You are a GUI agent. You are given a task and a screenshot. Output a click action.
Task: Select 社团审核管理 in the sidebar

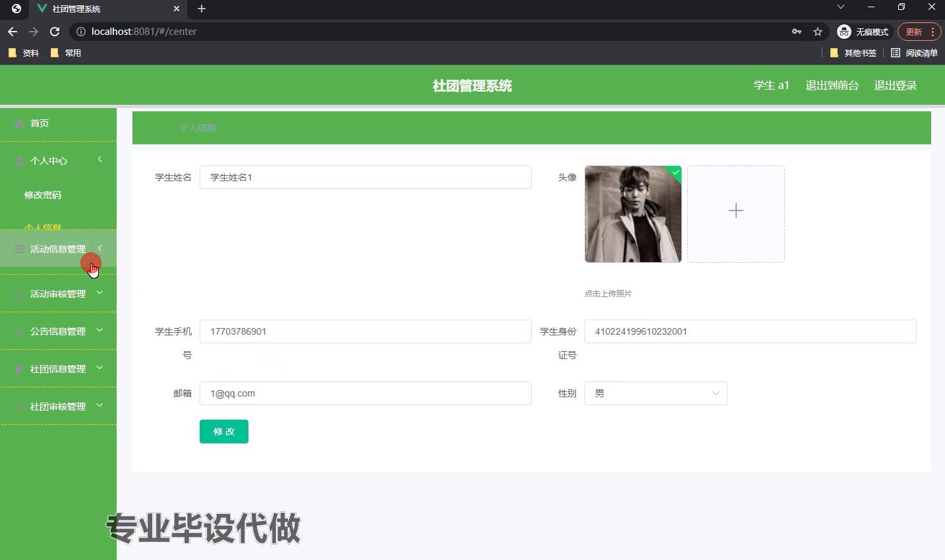[58, 406]
